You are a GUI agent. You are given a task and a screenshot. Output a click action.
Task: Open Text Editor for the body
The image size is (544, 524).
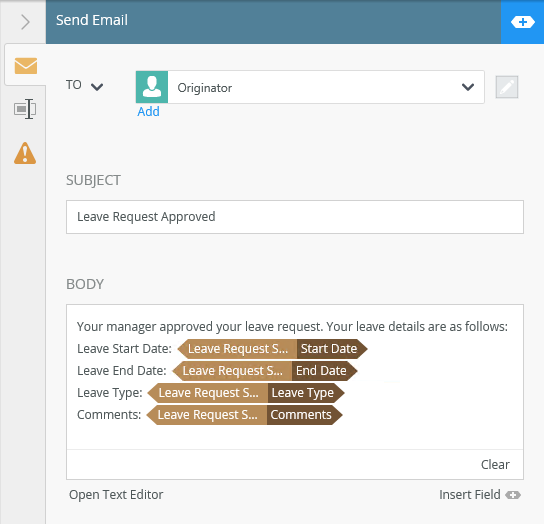[116, 495]
